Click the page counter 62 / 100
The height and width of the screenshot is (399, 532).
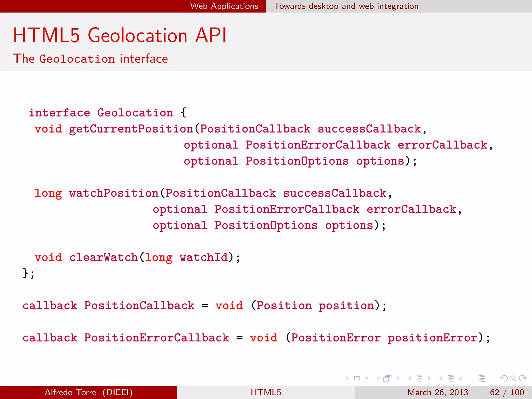(x=507, y=392)
